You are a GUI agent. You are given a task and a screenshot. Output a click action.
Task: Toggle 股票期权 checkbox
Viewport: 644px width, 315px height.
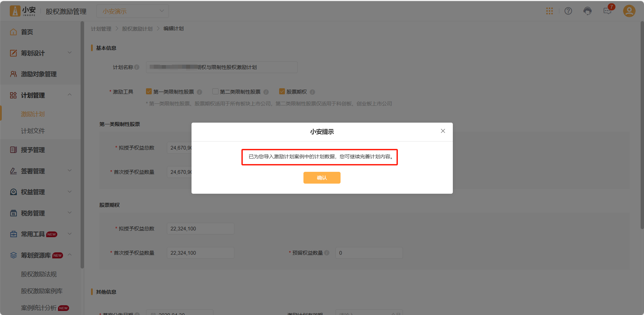282,91
